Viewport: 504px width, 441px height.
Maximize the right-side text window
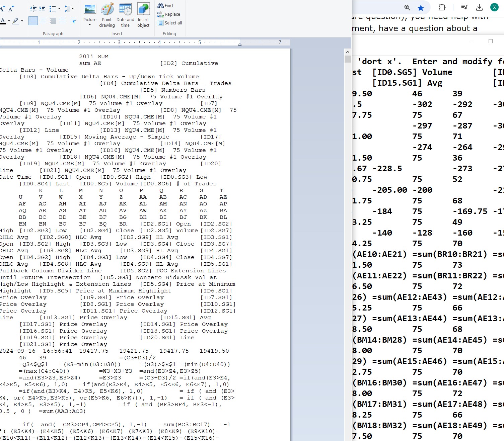pyautogui.click(x=491, y=41)
